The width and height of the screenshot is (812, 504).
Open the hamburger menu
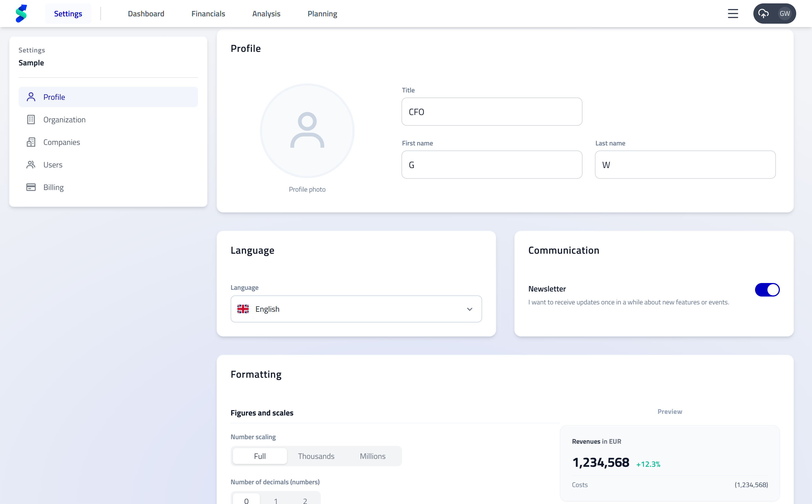pos(733,13)
